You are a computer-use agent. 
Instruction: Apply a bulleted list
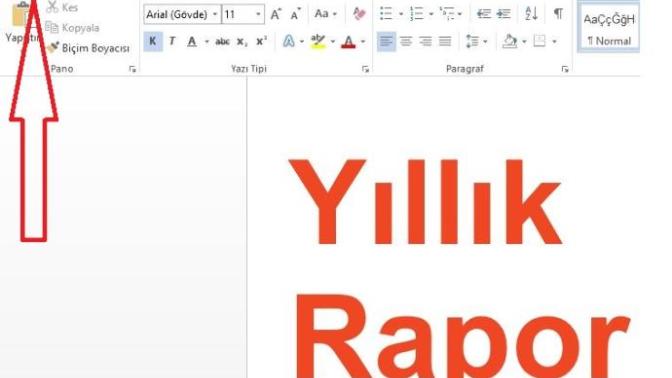pyautogui.click(x=386, y=14)
